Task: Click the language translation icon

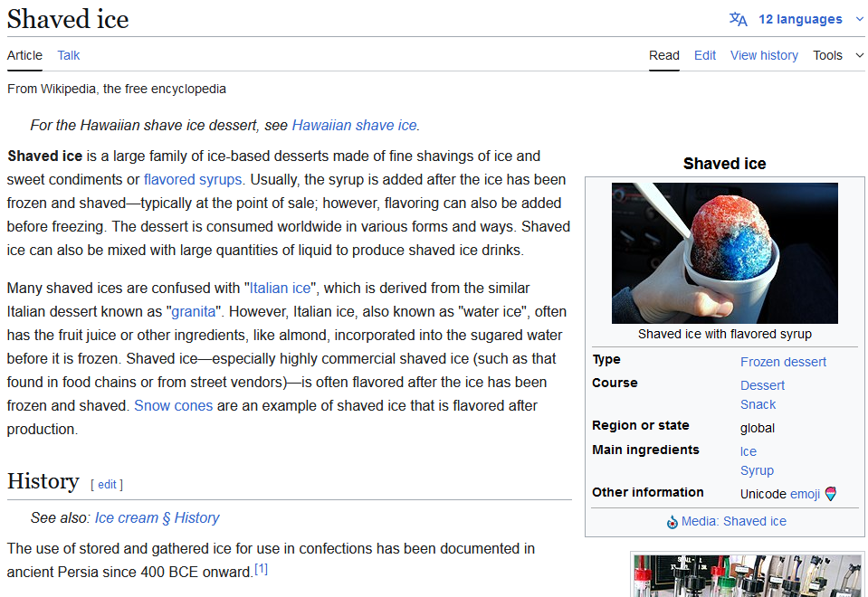Action: tap(738, 19)
